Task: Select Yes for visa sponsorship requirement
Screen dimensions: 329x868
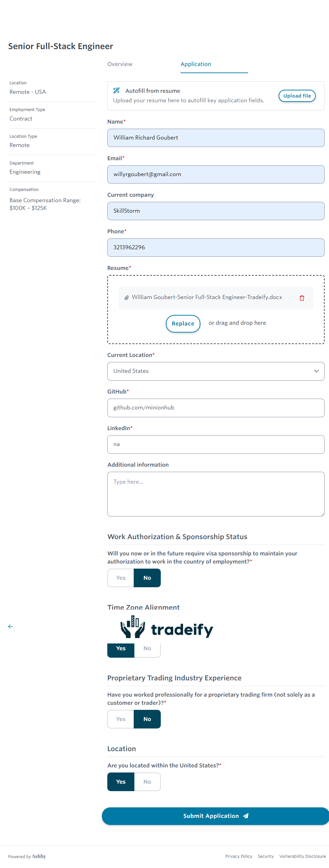Action: click(x=121, y=578)
